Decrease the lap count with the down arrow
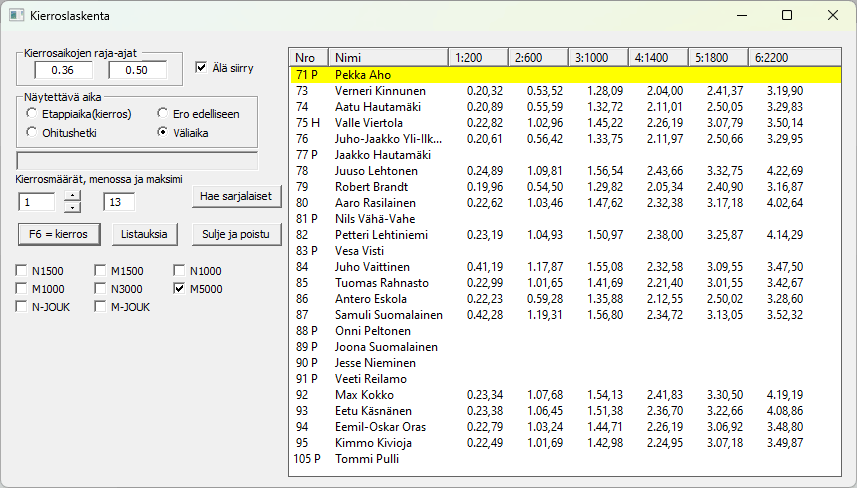The height and width of the screenshot is (488, 857). point(72,207)
